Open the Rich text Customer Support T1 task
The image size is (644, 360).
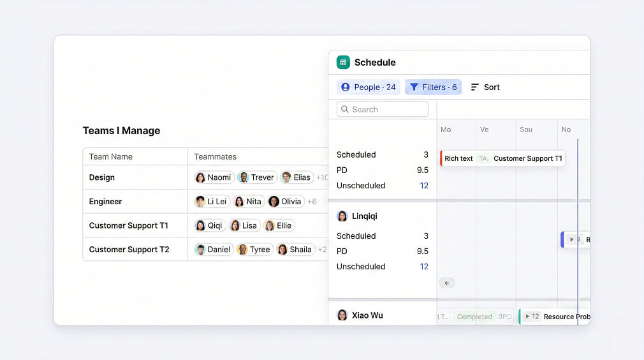[502, 158]
